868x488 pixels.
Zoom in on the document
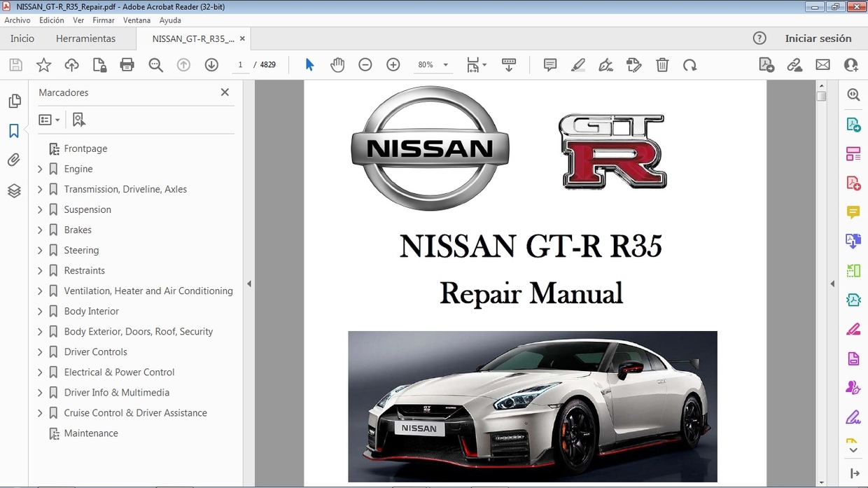click(393, 64)
